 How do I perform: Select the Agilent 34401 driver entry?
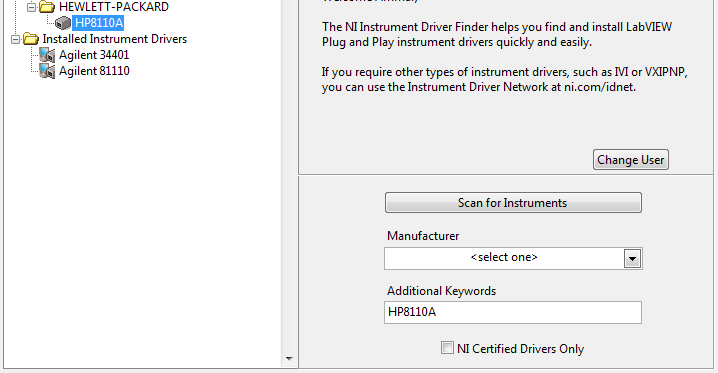(94, 55)
